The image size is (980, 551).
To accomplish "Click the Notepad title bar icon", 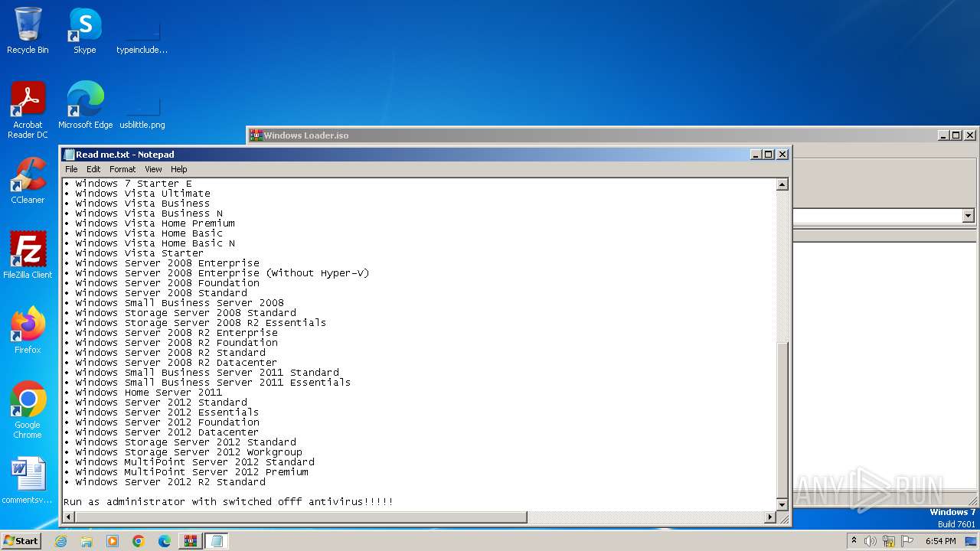I will [69, 155].
